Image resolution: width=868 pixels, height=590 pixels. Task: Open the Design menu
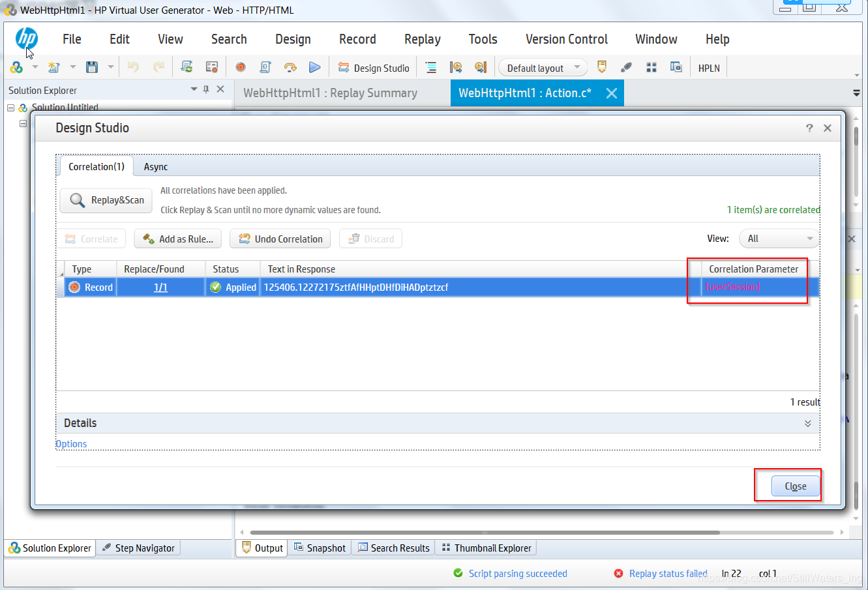point(293,39)
